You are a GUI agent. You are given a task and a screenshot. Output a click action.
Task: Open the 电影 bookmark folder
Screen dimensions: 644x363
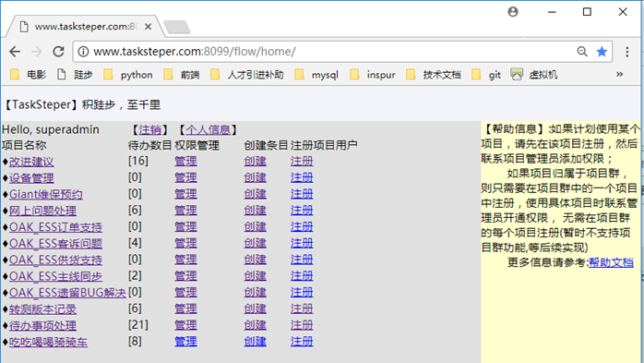28,75
